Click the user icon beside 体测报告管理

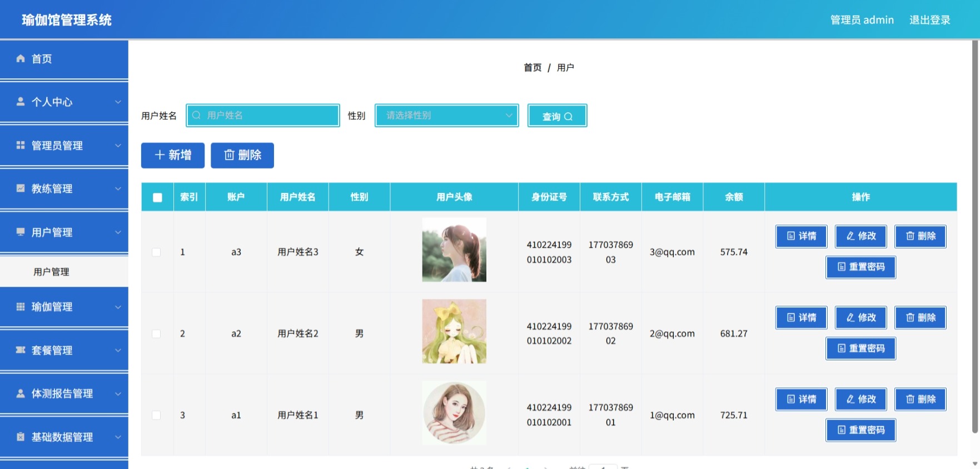pyautogui.click(x=21, y=393)
